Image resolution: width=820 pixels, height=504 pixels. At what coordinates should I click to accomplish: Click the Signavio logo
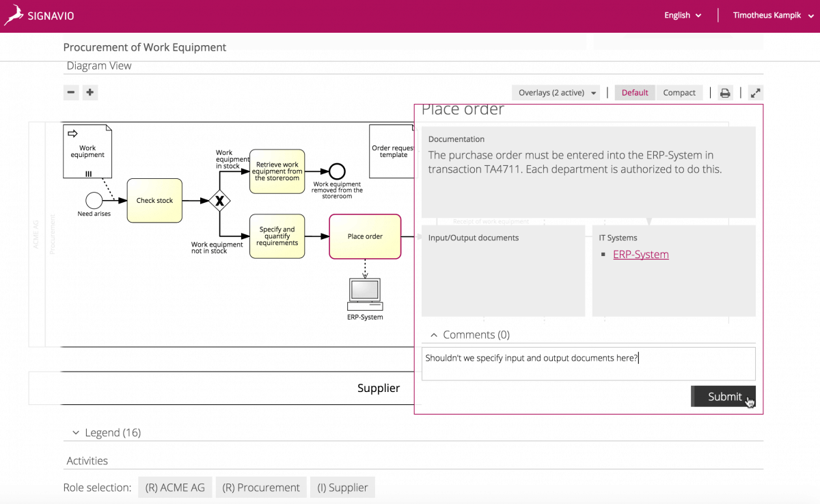point(39,14)
